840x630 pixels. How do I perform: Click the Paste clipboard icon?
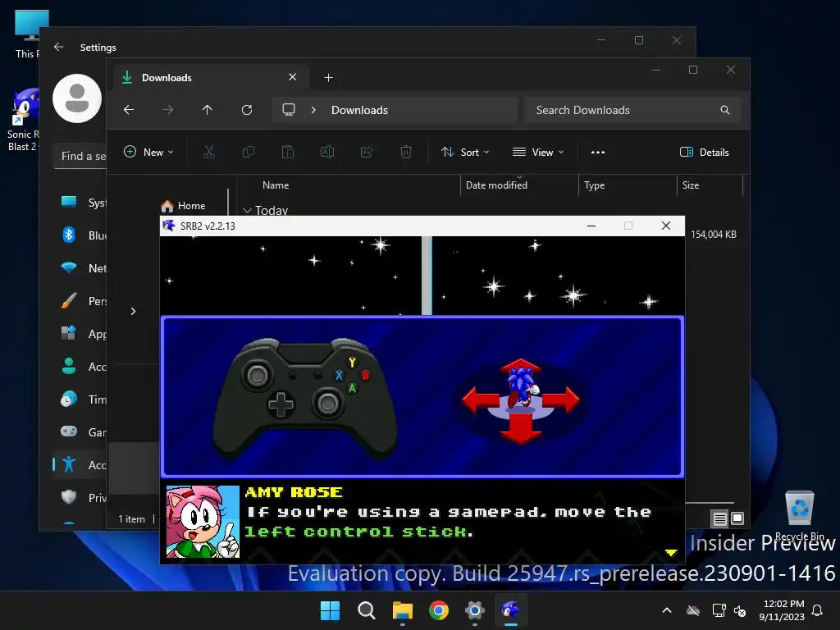point(288,152)
